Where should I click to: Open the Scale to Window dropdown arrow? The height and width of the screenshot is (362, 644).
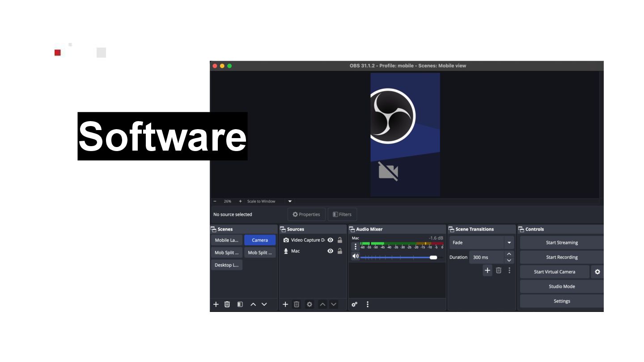pyautogui.click(x=290, y=201)
